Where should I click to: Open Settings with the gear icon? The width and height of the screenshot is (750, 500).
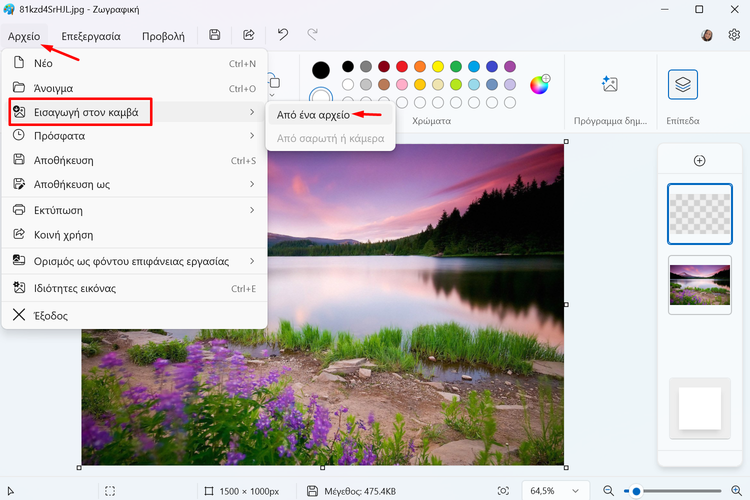pyautogui.click(x=734, y=34)
